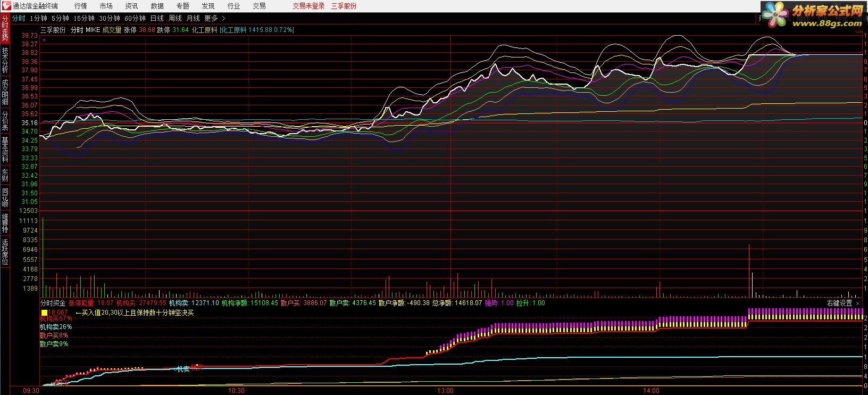Click the 强势 1.00 value
Screen dimensions: 868x395
click(x=499, y=303)
